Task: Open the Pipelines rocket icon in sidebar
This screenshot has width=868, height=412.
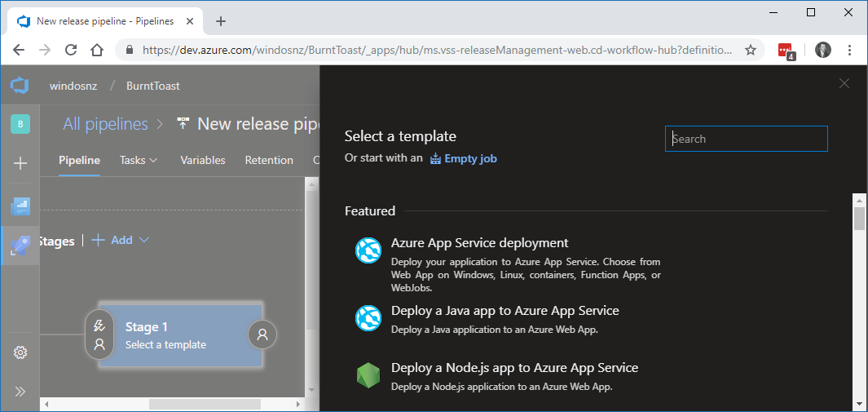Action: click(x=20, y=246)
